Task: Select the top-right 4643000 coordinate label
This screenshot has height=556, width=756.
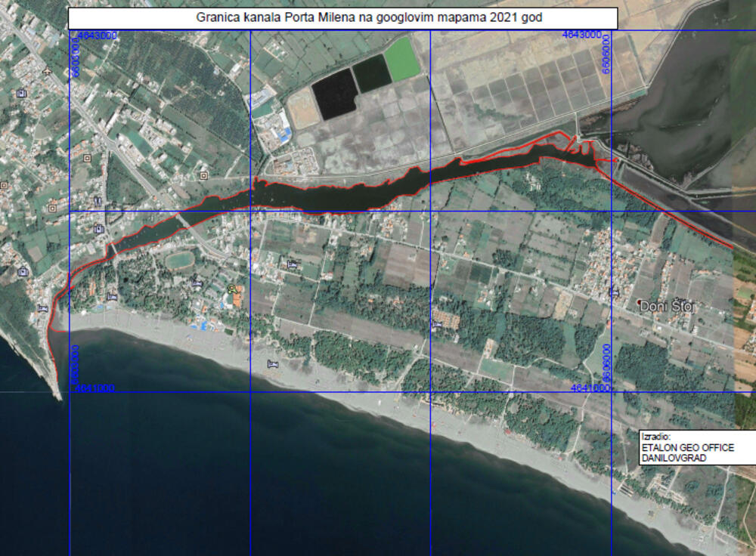Action: click(582, 36)
